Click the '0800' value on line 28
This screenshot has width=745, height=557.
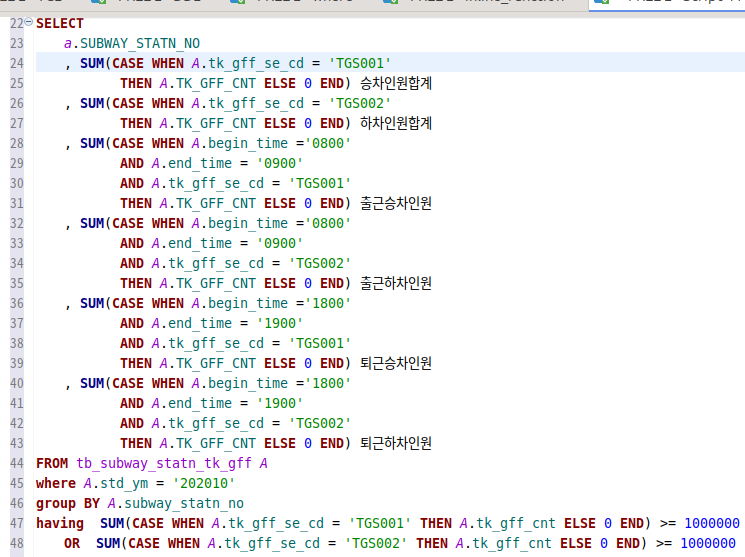325,143
